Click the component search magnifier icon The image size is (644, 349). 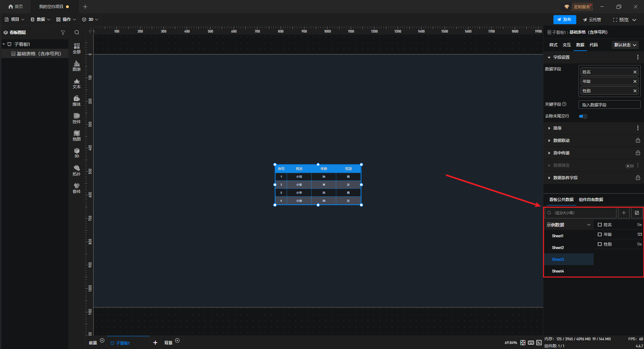tap(77, 33)
